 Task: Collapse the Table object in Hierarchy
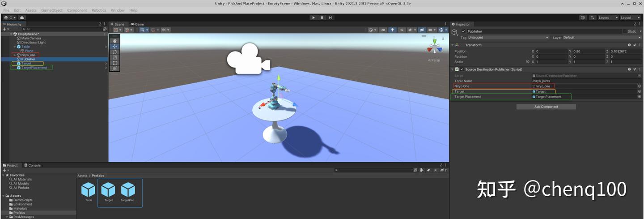click(x=15, y=47)
